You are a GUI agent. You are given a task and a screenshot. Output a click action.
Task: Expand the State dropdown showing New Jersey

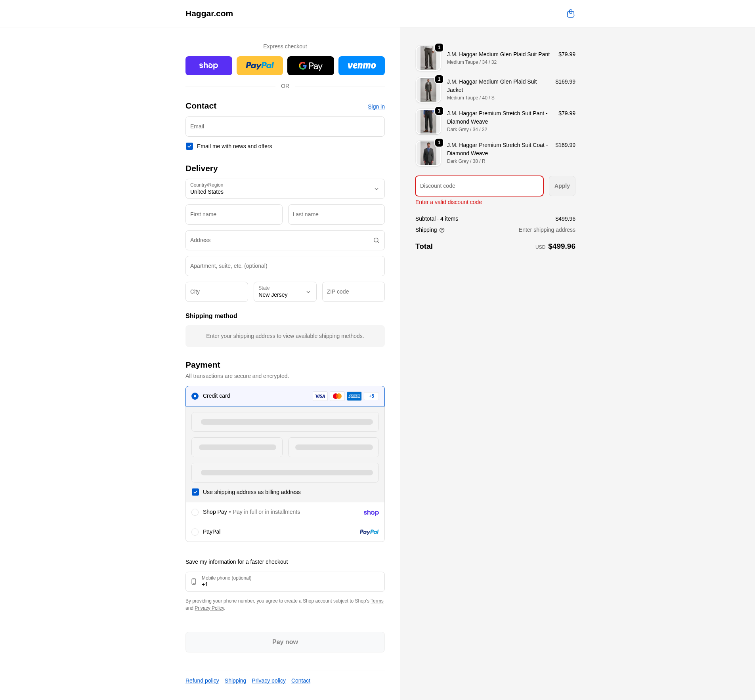(x=285, y=292)
